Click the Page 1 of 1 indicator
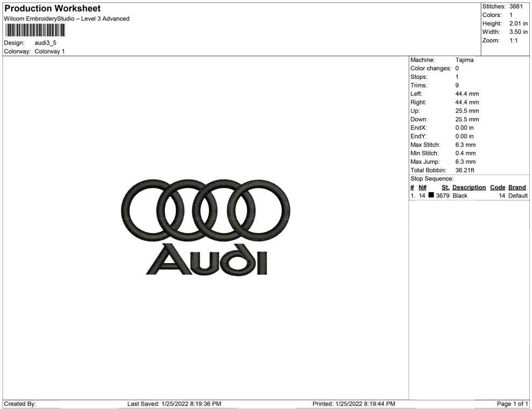Viewport: 532px width, 409px height. coord(512,404)
